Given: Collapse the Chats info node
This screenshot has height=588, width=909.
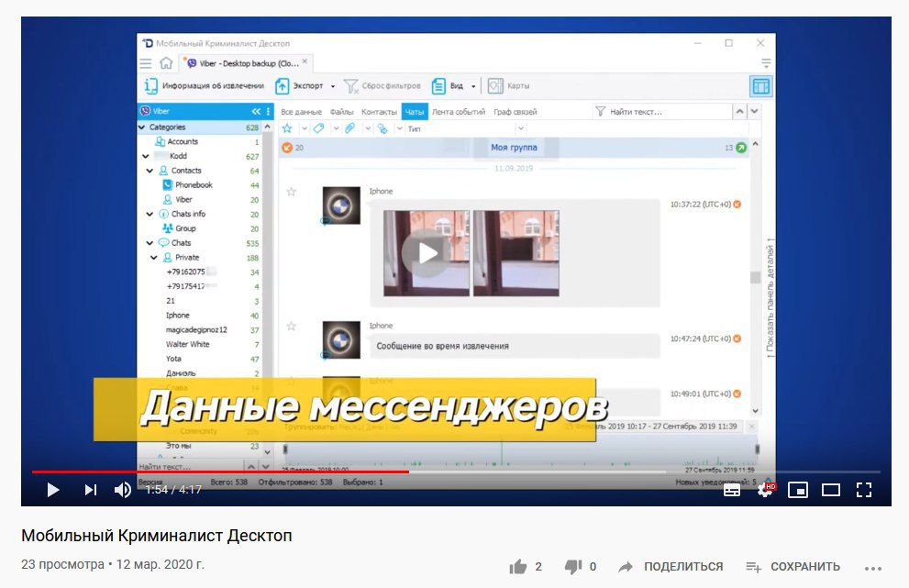Looking at the screenshot, I should (x=150, y=214).
